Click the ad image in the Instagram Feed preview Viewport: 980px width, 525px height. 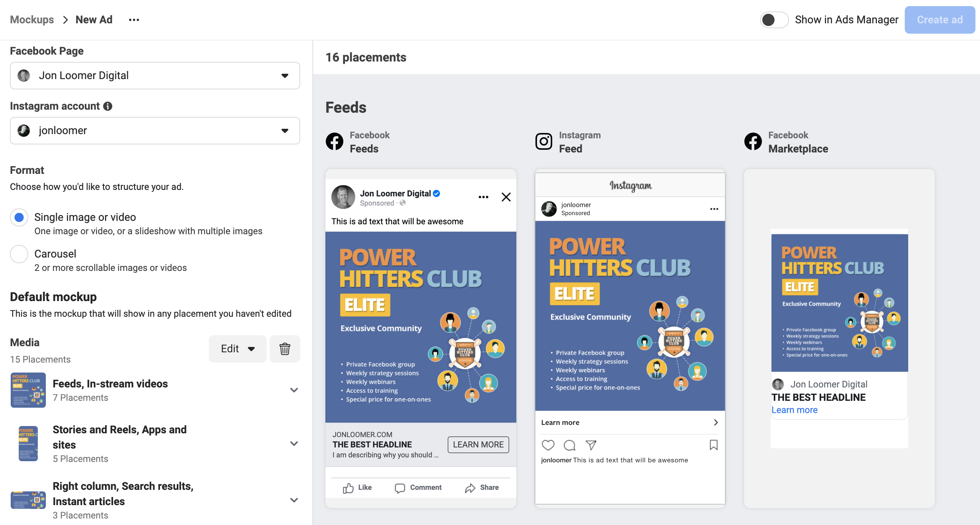coord(630,316)
